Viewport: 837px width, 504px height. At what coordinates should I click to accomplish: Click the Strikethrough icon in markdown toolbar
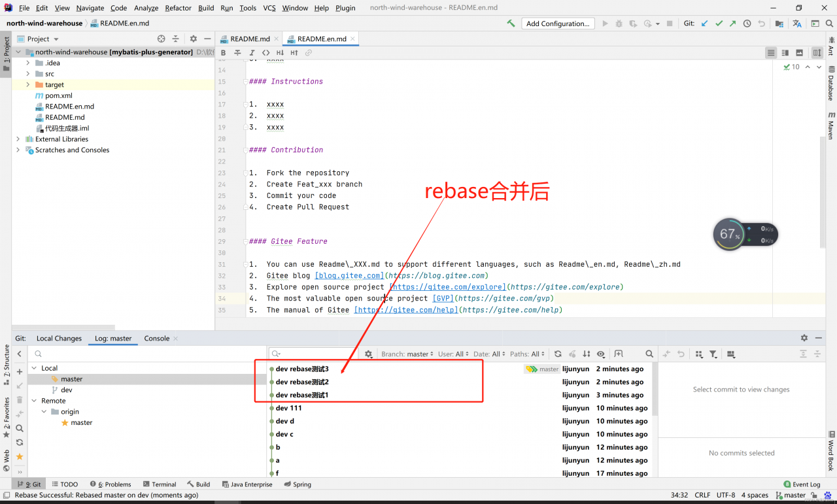[x=237, y=53]
